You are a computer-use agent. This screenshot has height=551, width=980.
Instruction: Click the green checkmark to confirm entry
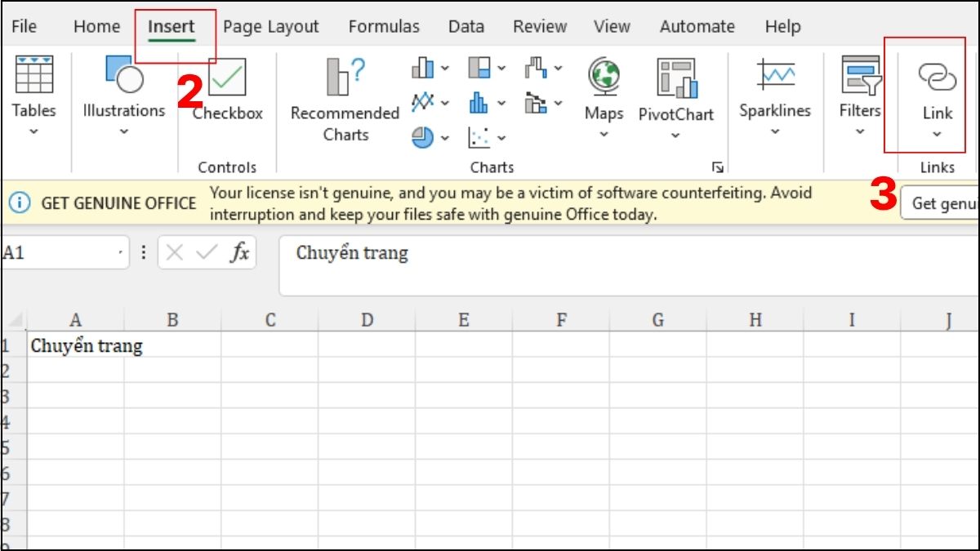click(x=205, y=253)
